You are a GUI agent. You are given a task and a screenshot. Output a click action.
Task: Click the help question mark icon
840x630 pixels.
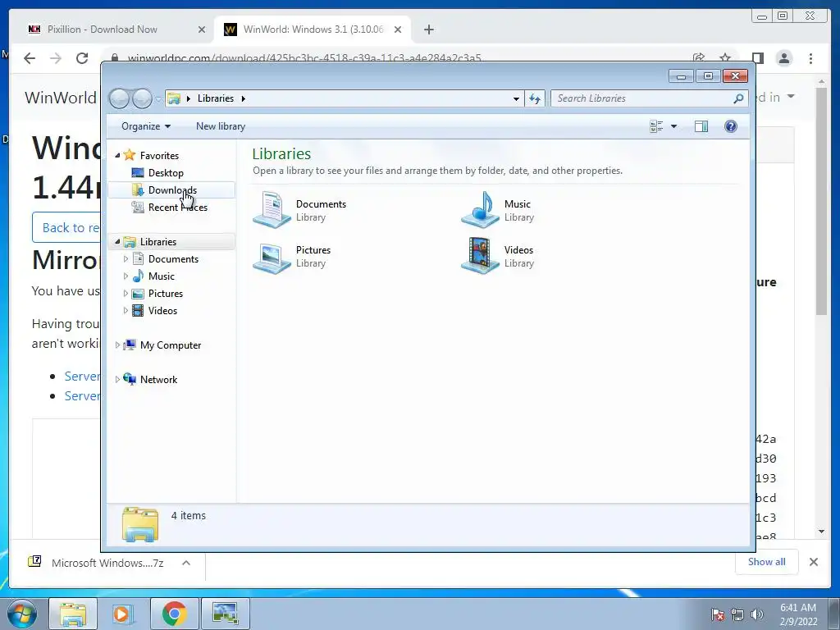pos(730,126)
